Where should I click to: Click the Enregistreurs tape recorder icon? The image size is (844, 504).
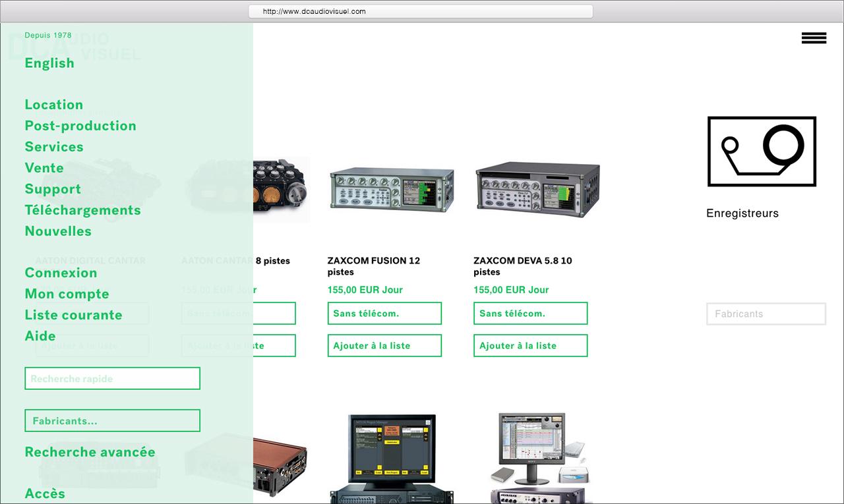pyautogui.click(x=762, y=151)
